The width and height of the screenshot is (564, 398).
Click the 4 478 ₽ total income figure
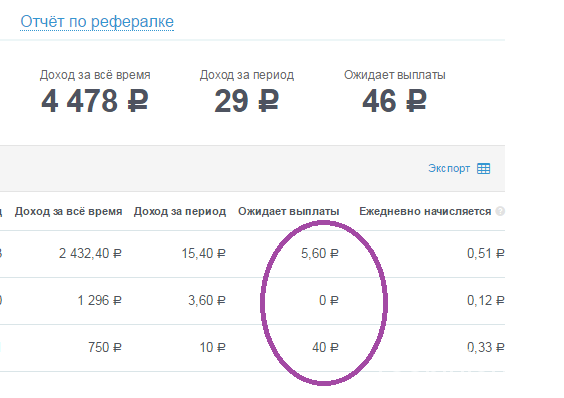point(95,101)
